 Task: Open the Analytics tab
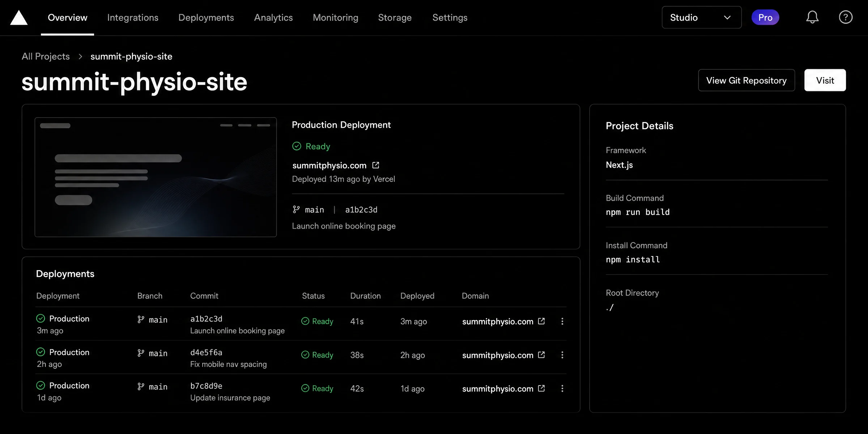[273, 17]
